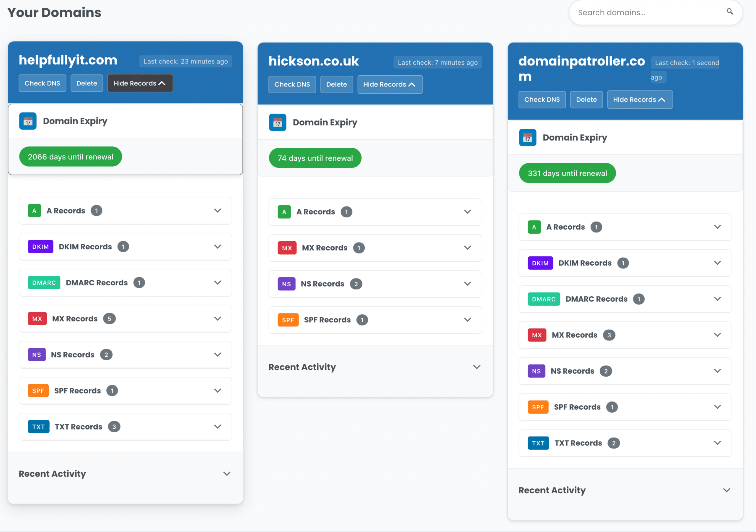This screenshot has width=756, height=532.
Task: Delete the helpfullyit.com domain
Action: (x=87, y=83)
